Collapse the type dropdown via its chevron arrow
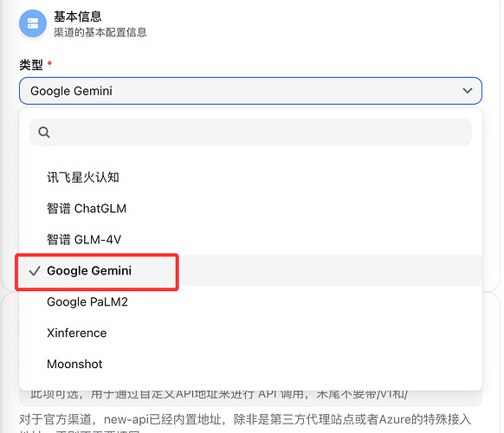Screen dimensions: 504x433 (x=468, y=91)
